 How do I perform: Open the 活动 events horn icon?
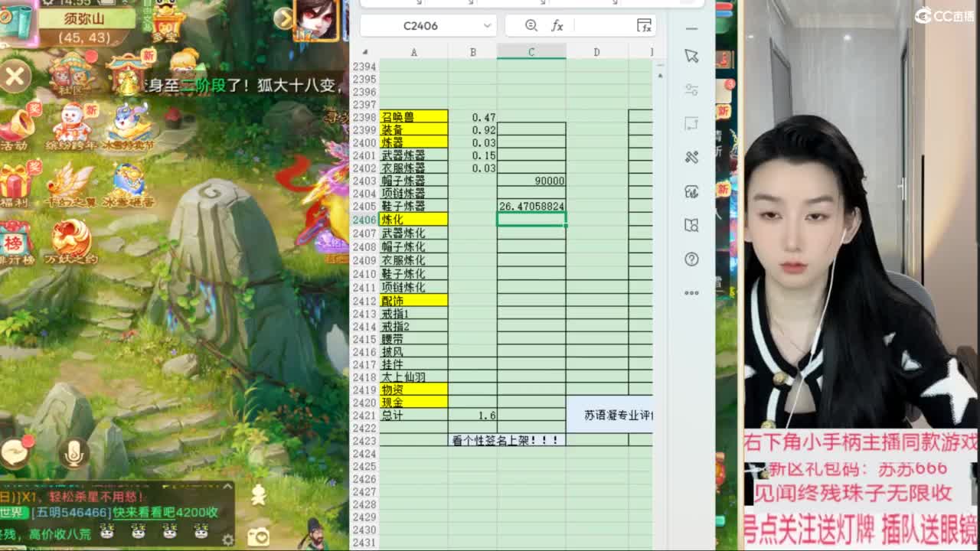tap(15, 126)
